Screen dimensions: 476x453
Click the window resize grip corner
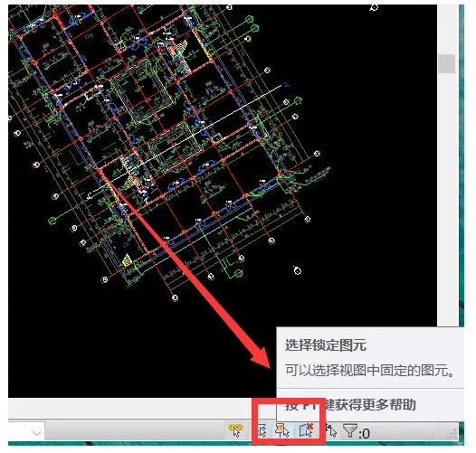[452, 434]
